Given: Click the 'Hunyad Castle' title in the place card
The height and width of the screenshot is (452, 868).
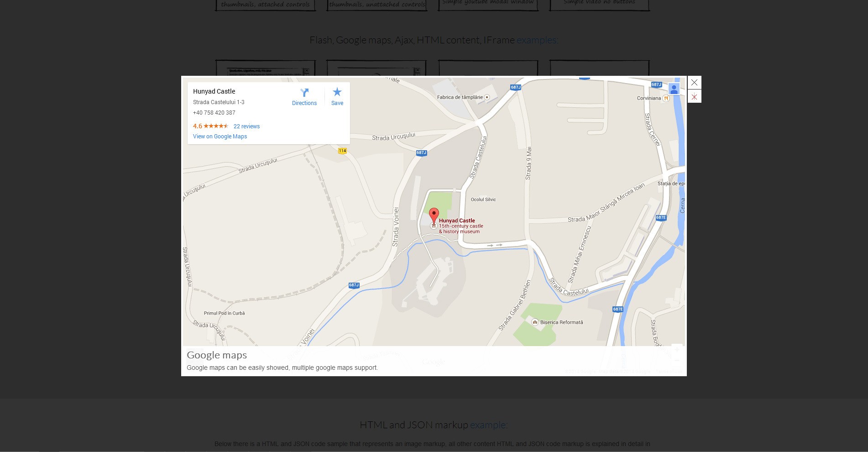Looking at the screenshot, I should (x=214, y=91).
